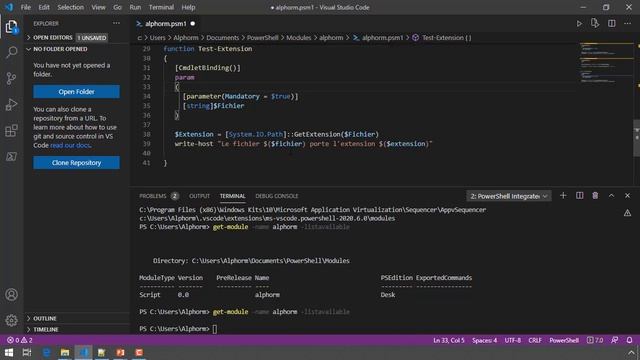Viewport: 640px width, 360px height.
Task: Open the Run and Debug view
Action: pos(11,104)
